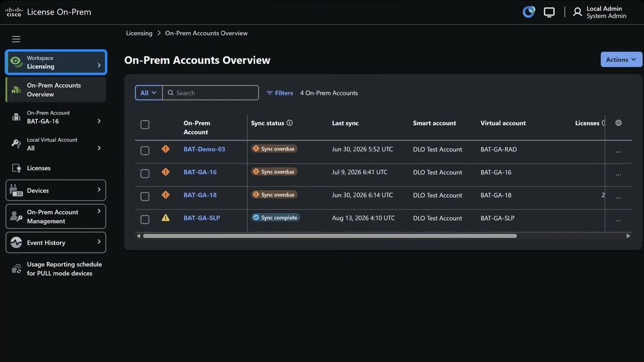The width and height of the screenshot is (644, 362).
Task: Check the BAT-GA-SLP row checkbox
Action: (145, 220)
